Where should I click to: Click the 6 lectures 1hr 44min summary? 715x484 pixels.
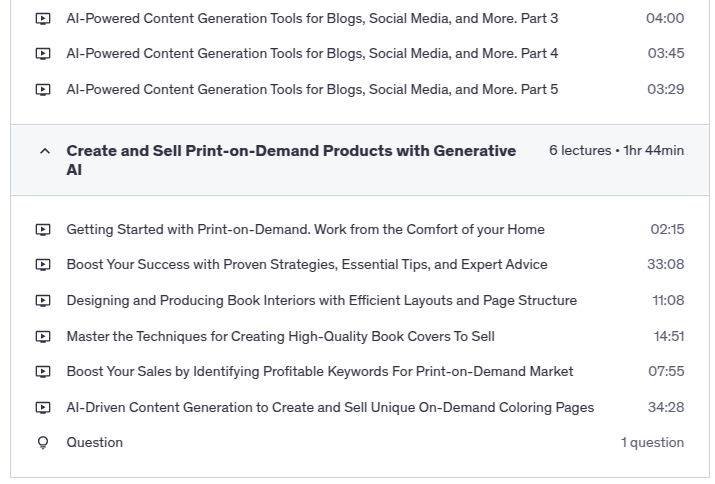[616, 151]
